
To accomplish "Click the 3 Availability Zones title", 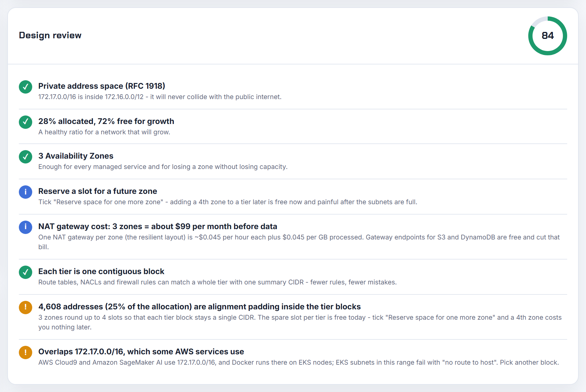I will coord(76,156).
